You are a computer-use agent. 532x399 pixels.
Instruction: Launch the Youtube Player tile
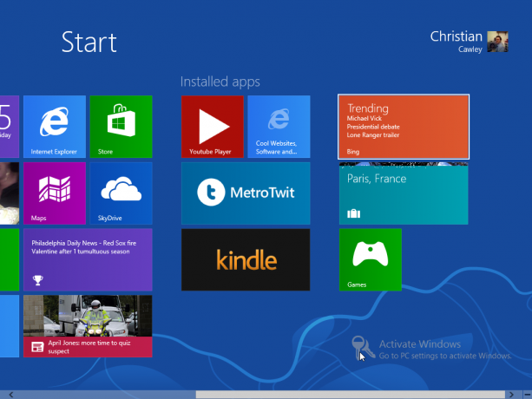click(x=213, y=127)
